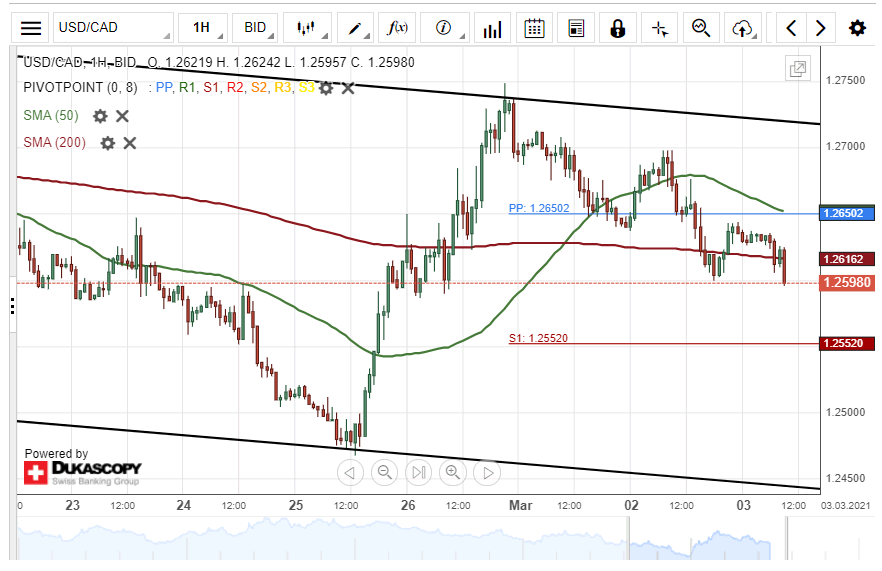Click the 1.26502 blue price tag
This screenshot has height=571, width=882.
(847, 213)
